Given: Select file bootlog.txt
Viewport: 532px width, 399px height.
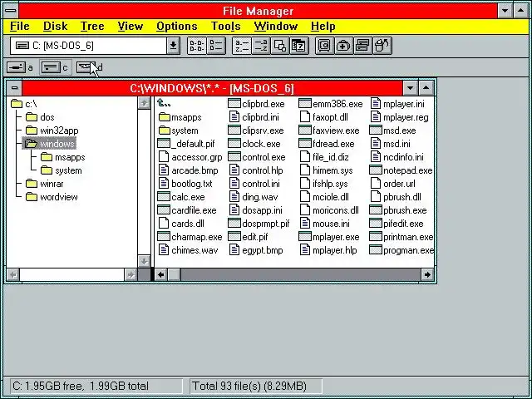Looking at the screenshot, I should tap(185, 184).
